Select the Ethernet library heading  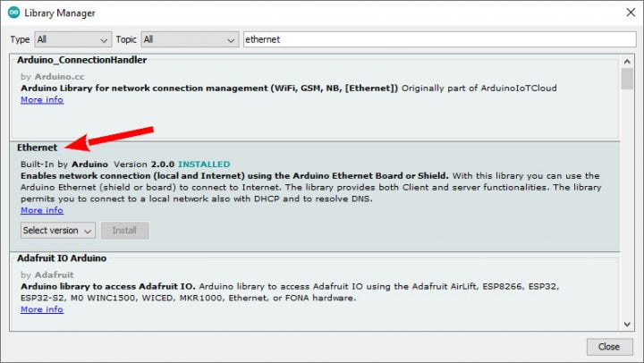(38, 147)
